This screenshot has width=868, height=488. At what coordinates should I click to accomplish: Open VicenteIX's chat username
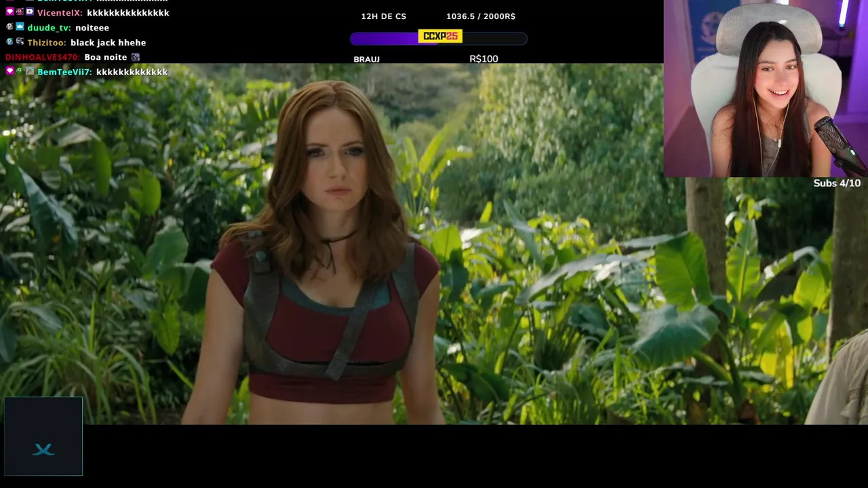(60, 13)
